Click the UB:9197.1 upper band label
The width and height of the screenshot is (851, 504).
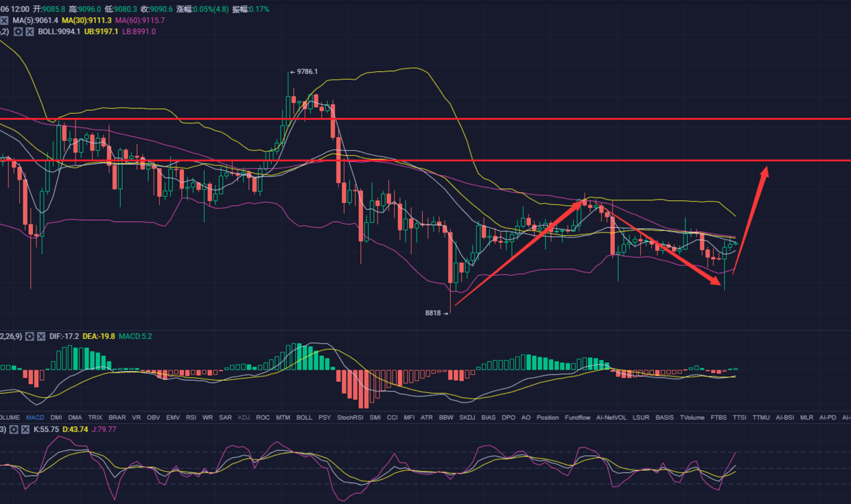102,32
